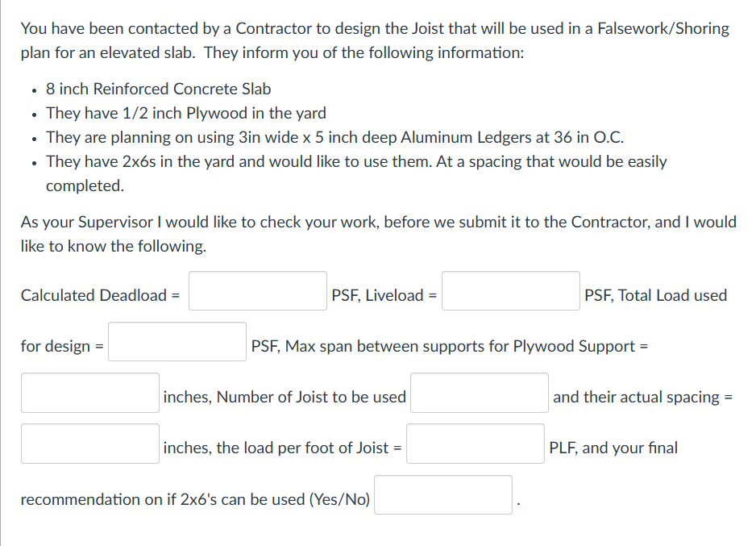The width and height of the screenshot is (756, 546).
Task: Click the load per foot of Joist field
Action: (x=475, y=443)
